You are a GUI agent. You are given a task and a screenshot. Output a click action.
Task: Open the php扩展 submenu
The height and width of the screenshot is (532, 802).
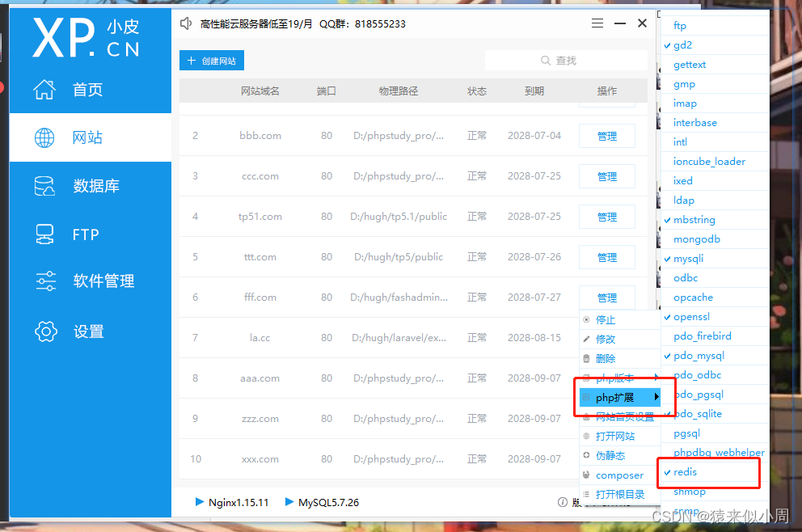[618, 397]
